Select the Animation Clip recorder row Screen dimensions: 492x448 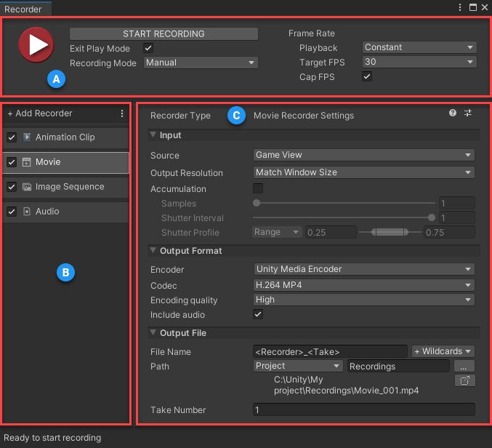pyautogui.click(x=65, y=137)
